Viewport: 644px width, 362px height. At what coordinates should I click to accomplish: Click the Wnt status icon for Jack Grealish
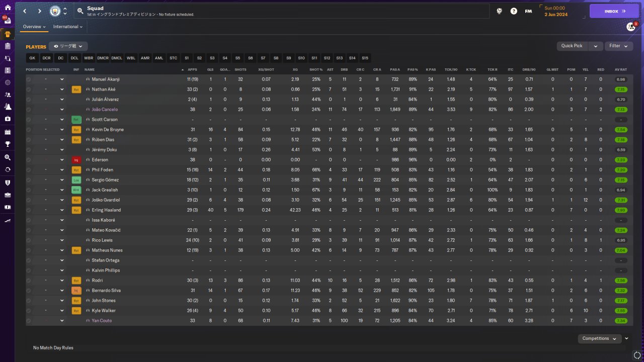76,190
